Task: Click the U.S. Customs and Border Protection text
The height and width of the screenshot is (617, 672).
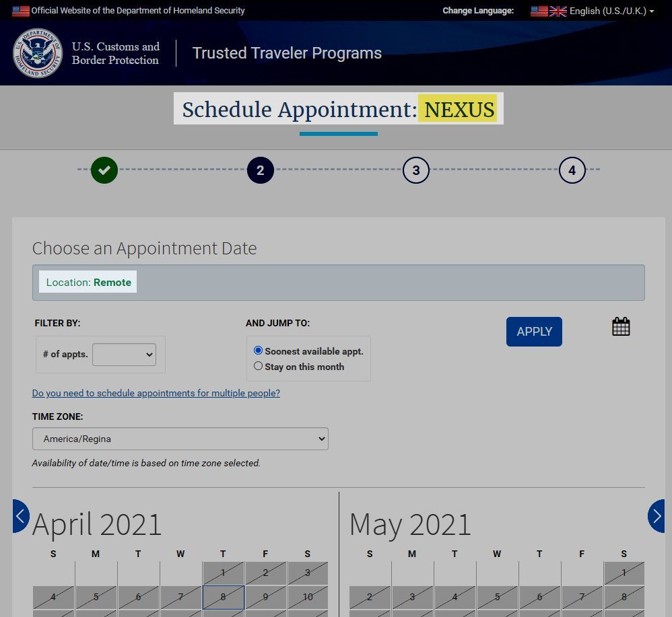Action: click(x=115, y=53)
